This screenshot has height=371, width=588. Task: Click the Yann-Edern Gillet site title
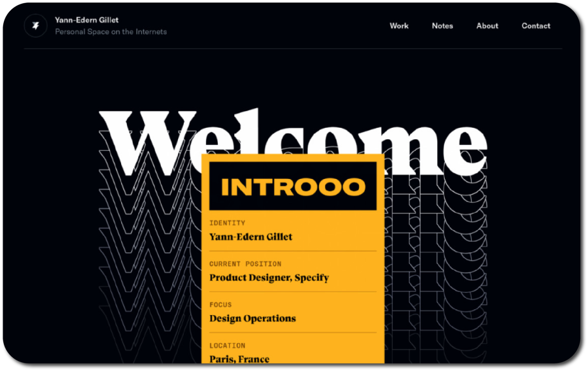click(87, 20)
